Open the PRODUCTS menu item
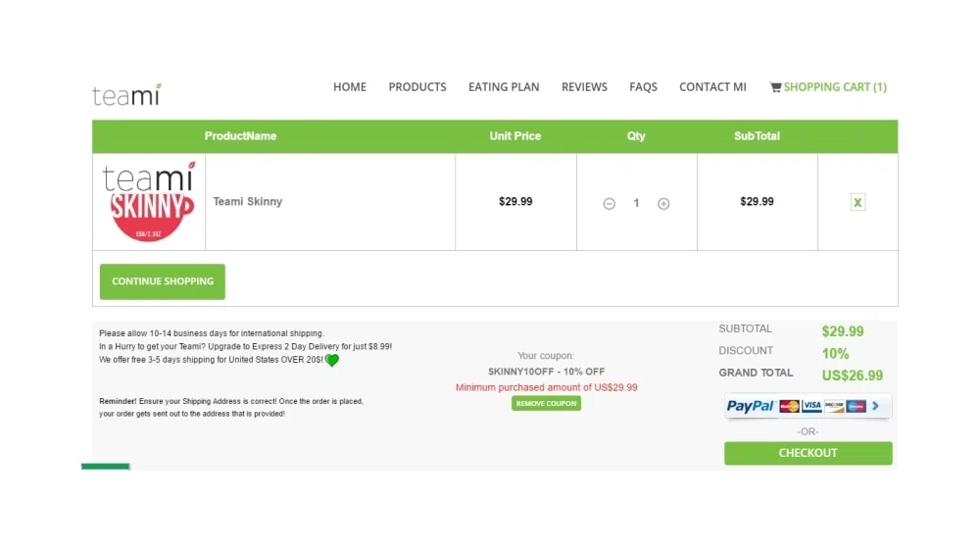Screen dimensions: 980x552 click(417, 87)
